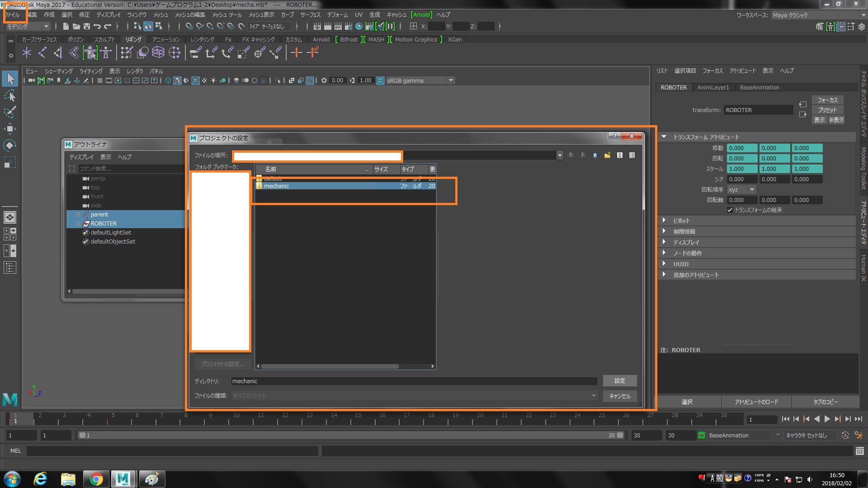The width and height of the screenshot is (868, 488).
Task: Expand the parent node in Outliner
Action: (x=78, y=215)
